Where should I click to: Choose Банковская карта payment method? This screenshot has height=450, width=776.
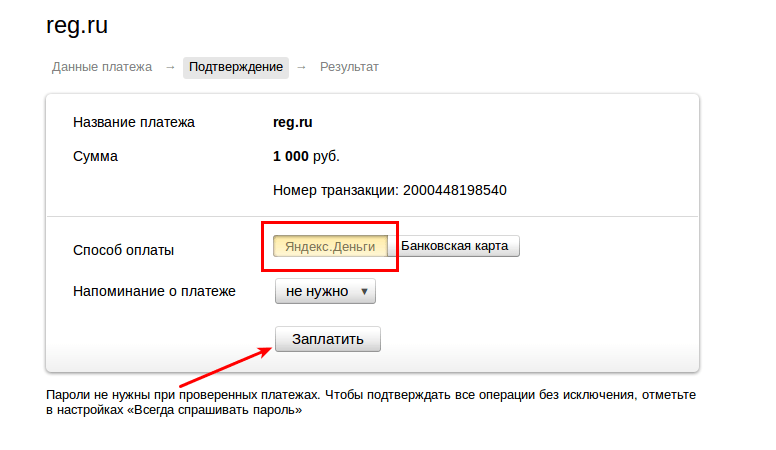coord(454,246)
